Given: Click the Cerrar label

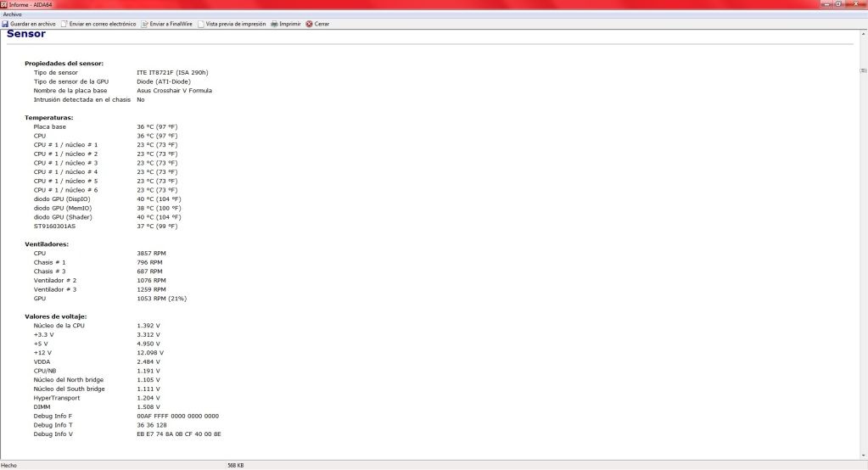Looking at the screenshot, I should [322, 24].
